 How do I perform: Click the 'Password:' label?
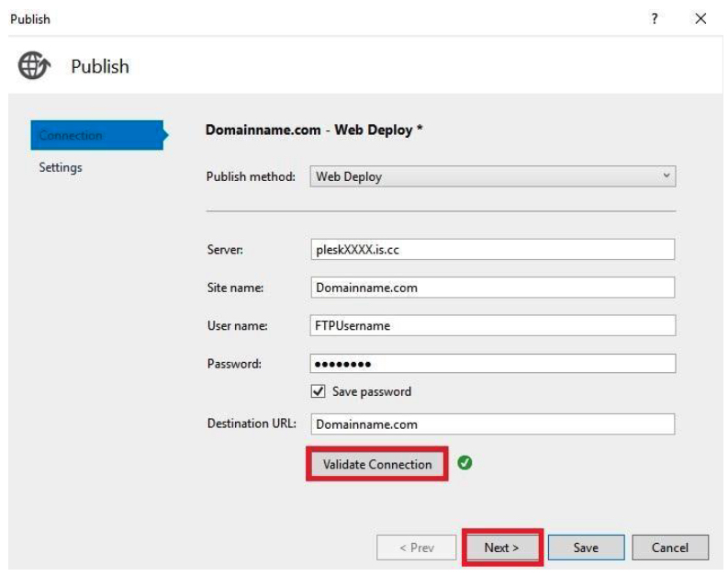click(x=234, y=364)
